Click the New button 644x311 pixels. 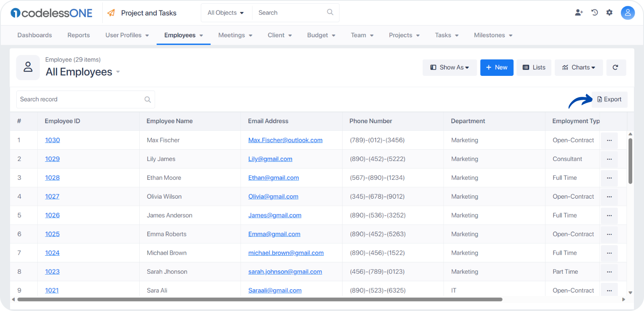(x=497, y=67)
